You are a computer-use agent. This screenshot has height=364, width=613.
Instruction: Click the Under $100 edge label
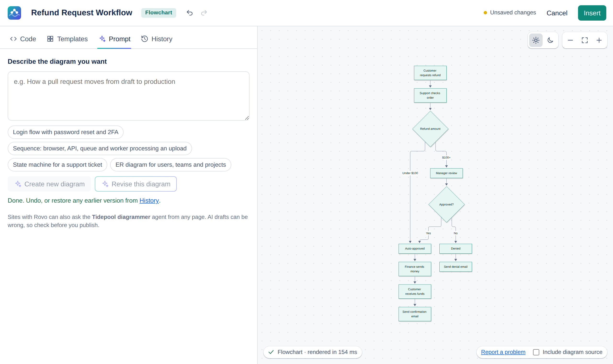click(410, 173)
